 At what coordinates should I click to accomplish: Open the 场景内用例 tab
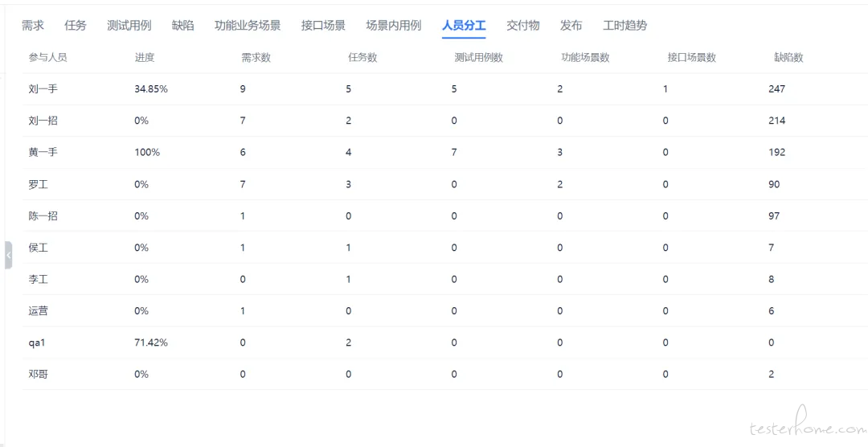pyautogui.click(x=394, y=26)
